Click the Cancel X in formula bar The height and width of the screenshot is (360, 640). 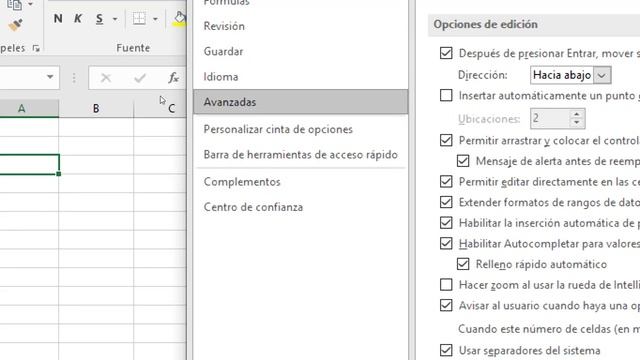[106, 78]
